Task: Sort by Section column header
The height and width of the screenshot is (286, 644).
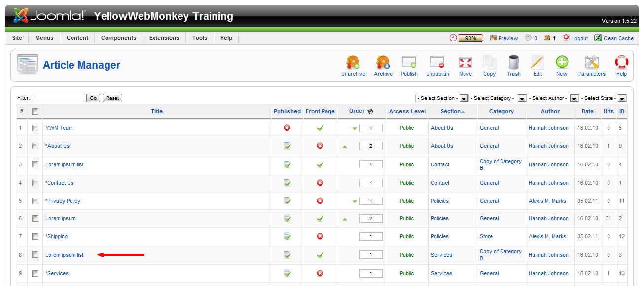Action: 450,111
